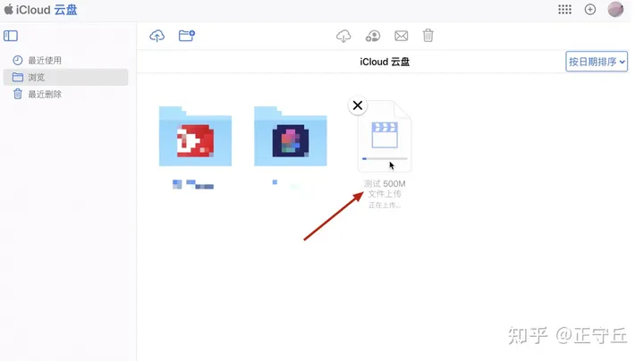The height and width of the screenshot is (361, 644).
Task: Toggle the sidebar panel icon
Action: click(11, 36)
